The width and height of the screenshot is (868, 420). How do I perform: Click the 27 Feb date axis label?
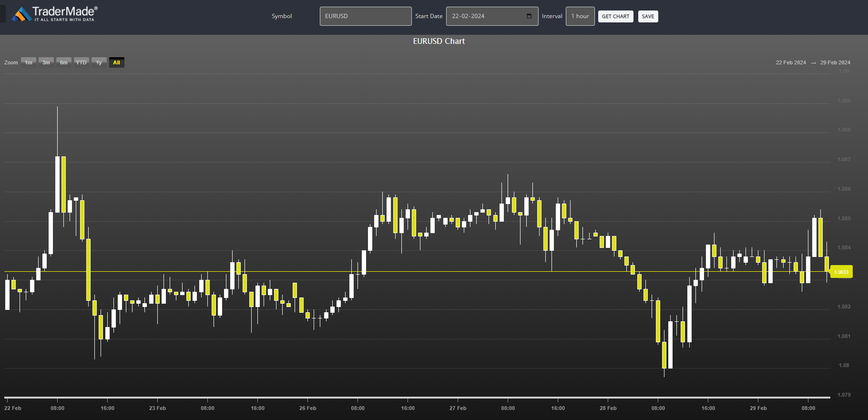pyautogui.click(x=458, y=408)
